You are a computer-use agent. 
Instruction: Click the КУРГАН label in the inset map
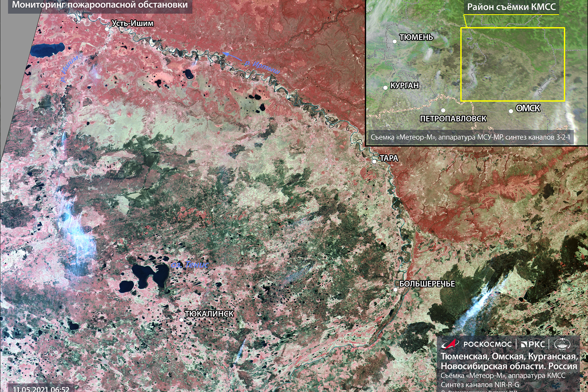click(x=404, y=86)
